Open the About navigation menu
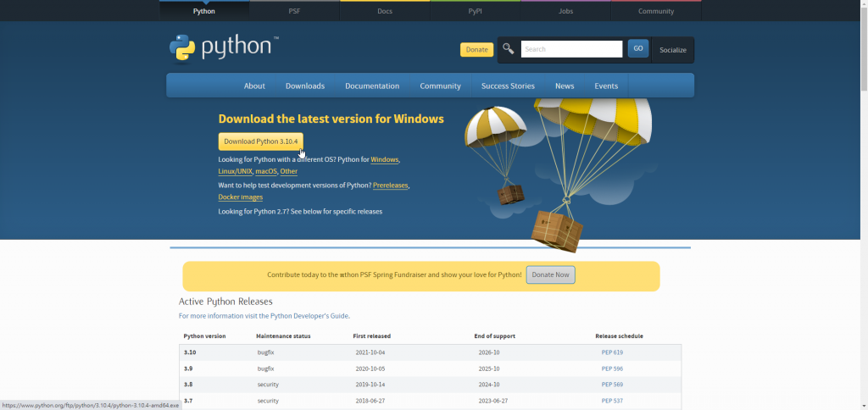This screenshot has width=868, height=410. tap(254, 86)
